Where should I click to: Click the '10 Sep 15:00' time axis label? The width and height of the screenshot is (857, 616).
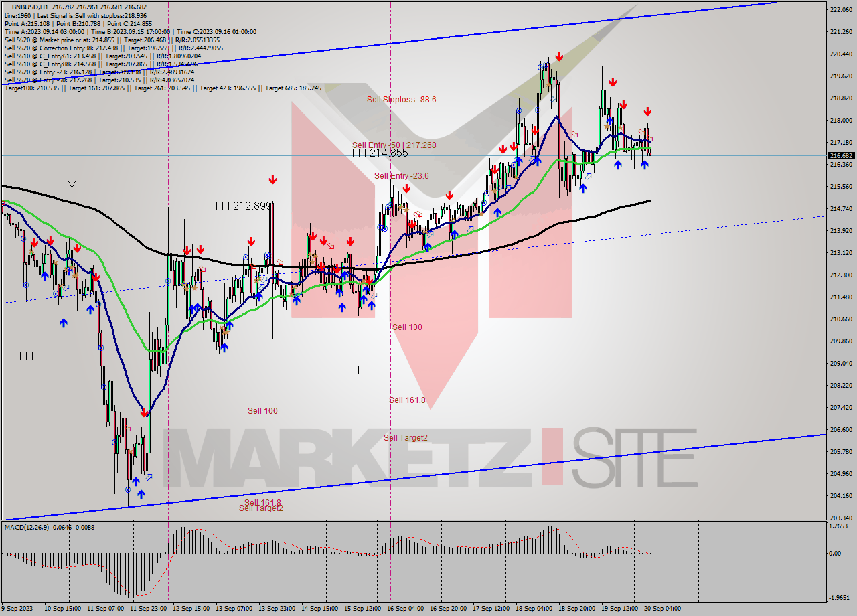[x=61, y=609]
